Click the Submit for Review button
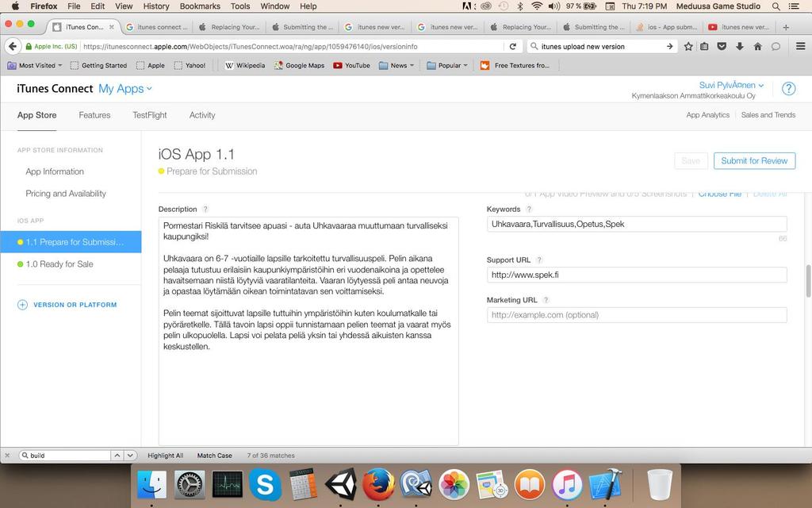Viewport: 812px width, 508px height. [x=755, y=160]
